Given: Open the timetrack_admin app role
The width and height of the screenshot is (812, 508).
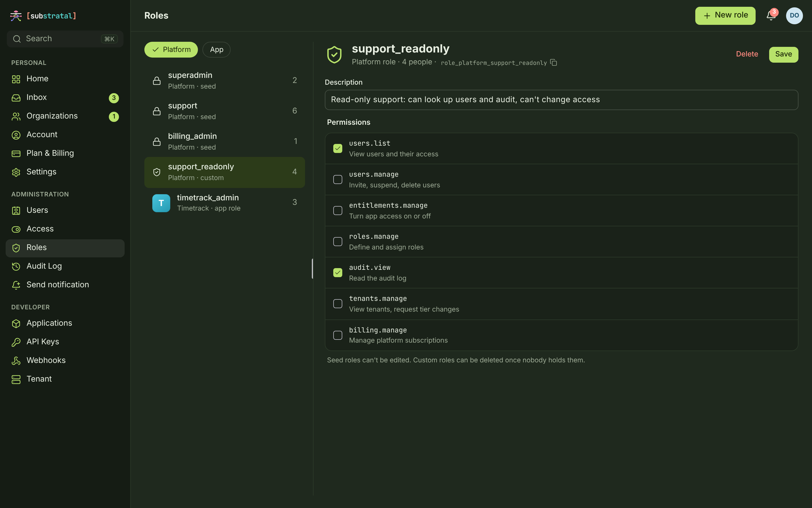Looking at the screenshot, I should 224,203.
